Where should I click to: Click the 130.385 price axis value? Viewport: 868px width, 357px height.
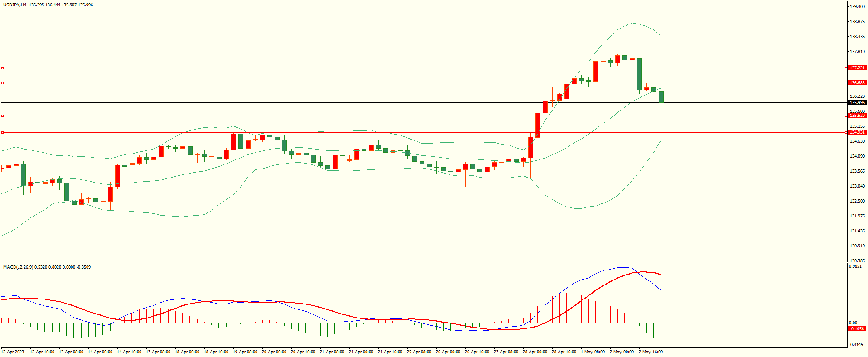857,261
